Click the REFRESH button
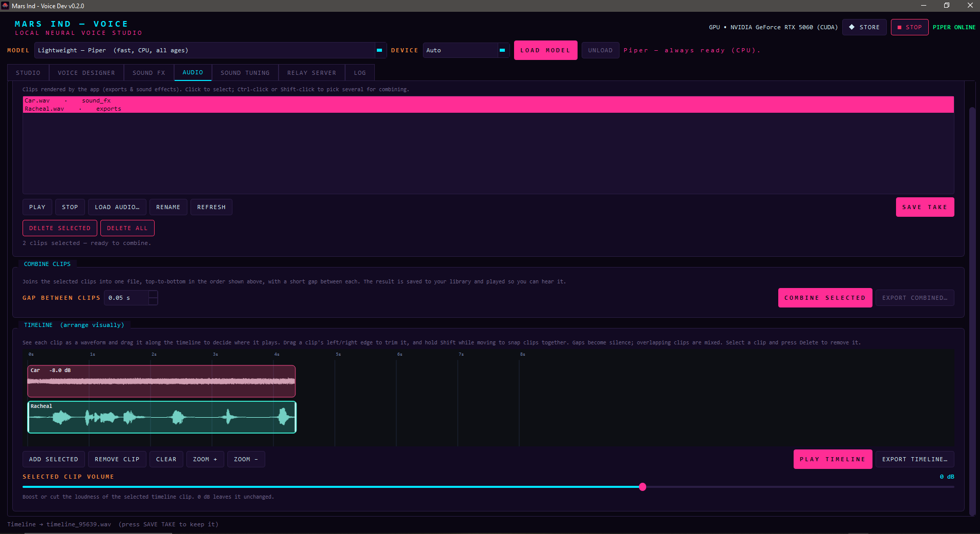This screenshot has width=980, height=534. [x=211, y=207]
